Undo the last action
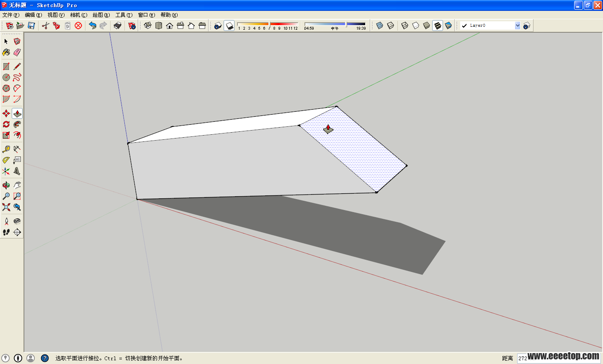This screenshot has height=364, width=603. point(93,26)
